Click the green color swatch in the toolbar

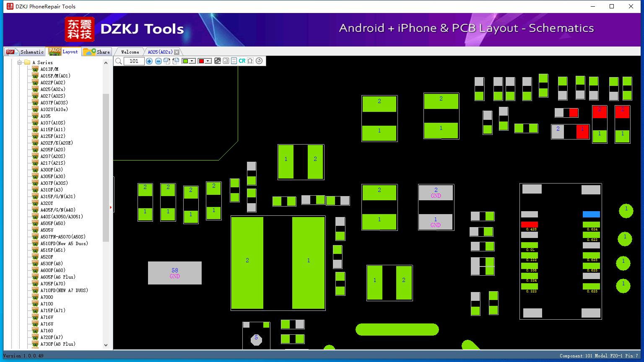185,61
